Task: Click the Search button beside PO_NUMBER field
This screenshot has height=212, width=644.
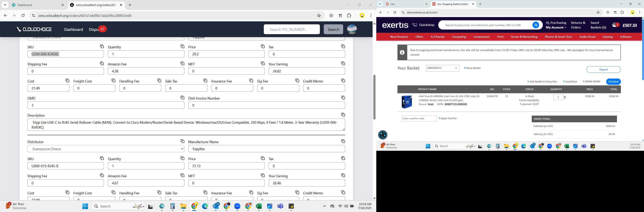Action: click(333, 29)
